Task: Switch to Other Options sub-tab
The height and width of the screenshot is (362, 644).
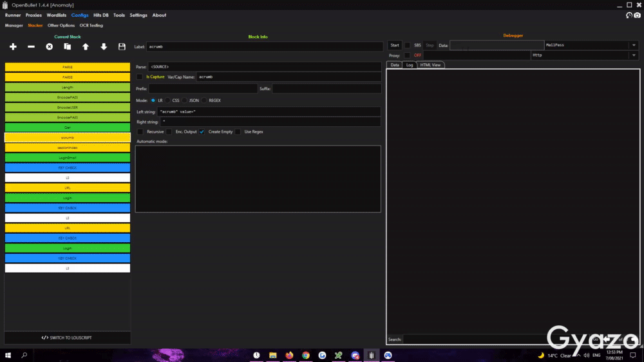Action: pyautogui.click(x=61, y=26)
